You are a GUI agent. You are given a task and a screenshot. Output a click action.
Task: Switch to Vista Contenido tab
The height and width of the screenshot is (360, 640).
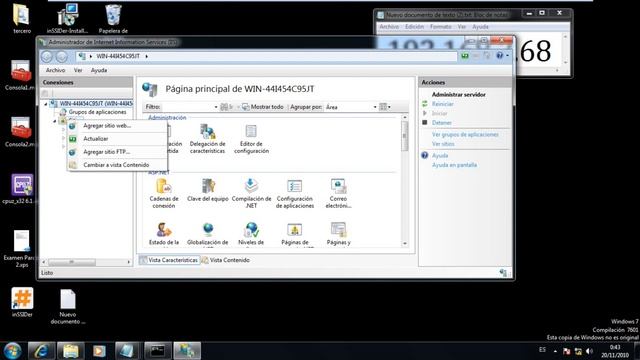225,260
